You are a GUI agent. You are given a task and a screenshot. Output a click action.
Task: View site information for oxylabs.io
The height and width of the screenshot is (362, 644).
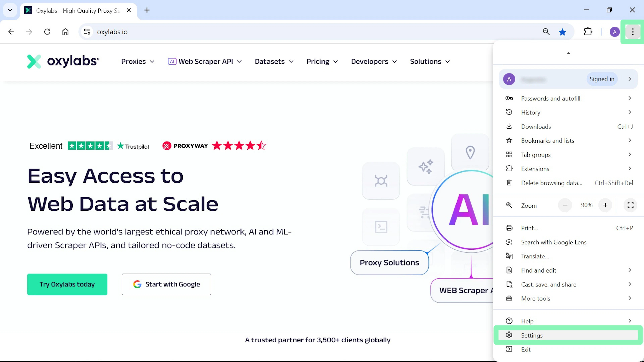(x=87, y=32)
